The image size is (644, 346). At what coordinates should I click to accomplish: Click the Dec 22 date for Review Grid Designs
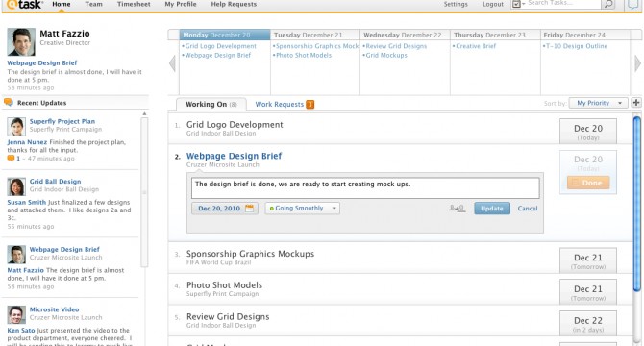point(587,324)
